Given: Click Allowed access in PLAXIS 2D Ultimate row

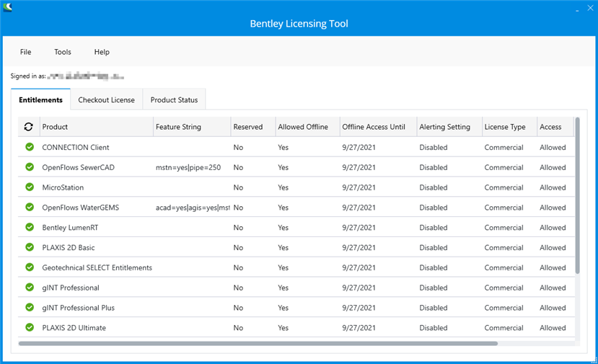Looking at the screenshot, I should click(553, 328).
